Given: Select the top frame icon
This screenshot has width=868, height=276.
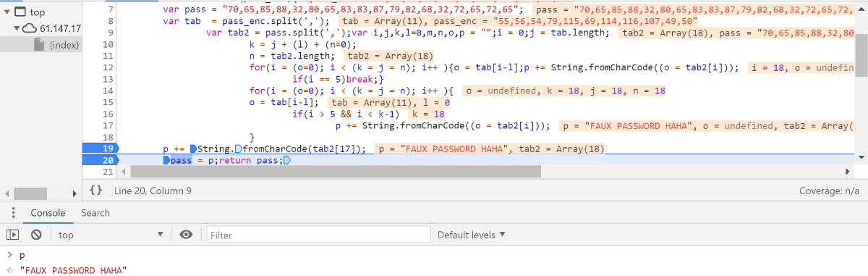Looking at the screenshot, I should pyautogui.click(x=20, y=12).
